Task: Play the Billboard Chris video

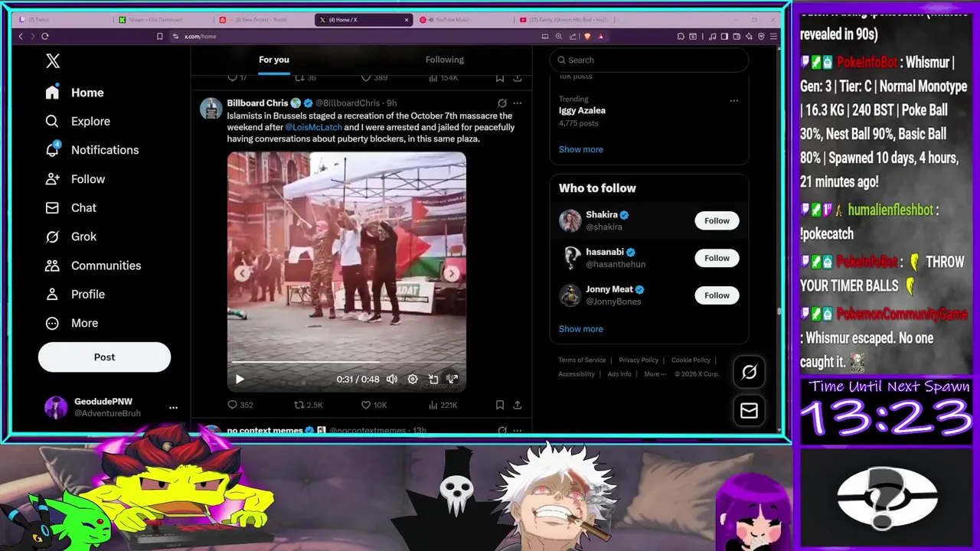Action: 240,379
